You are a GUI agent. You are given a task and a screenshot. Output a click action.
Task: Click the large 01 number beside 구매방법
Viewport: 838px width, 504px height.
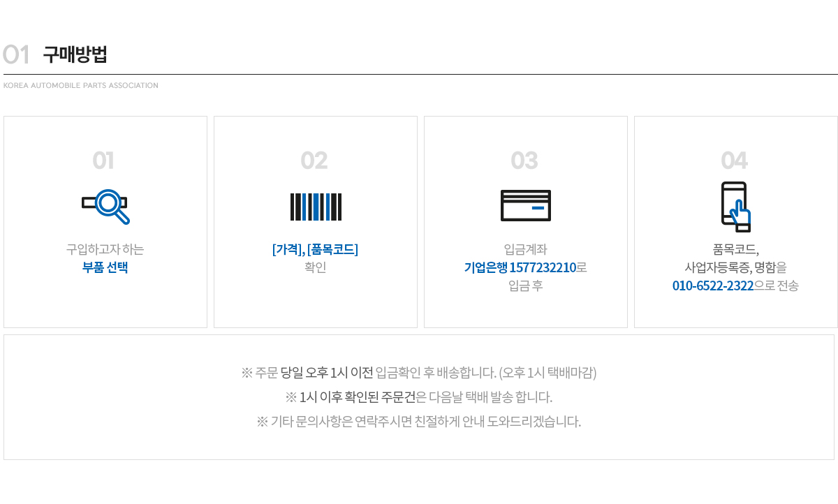(16, 54)
